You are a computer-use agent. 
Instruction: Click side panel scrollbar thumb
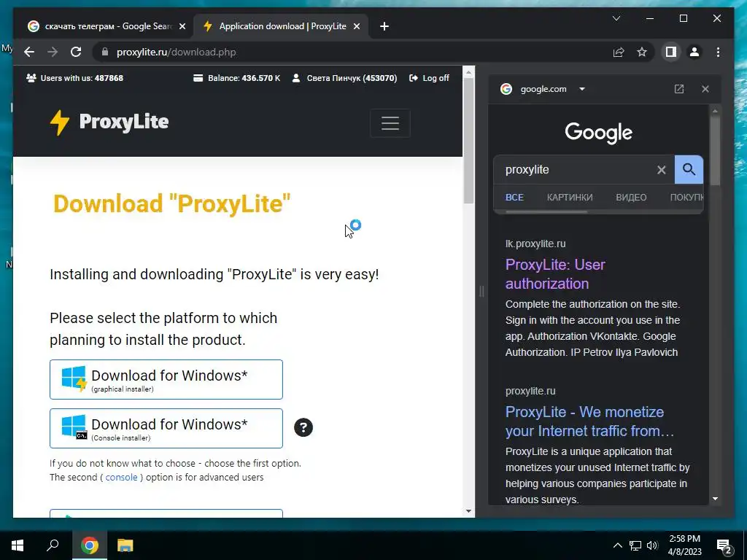pos(715,150)
